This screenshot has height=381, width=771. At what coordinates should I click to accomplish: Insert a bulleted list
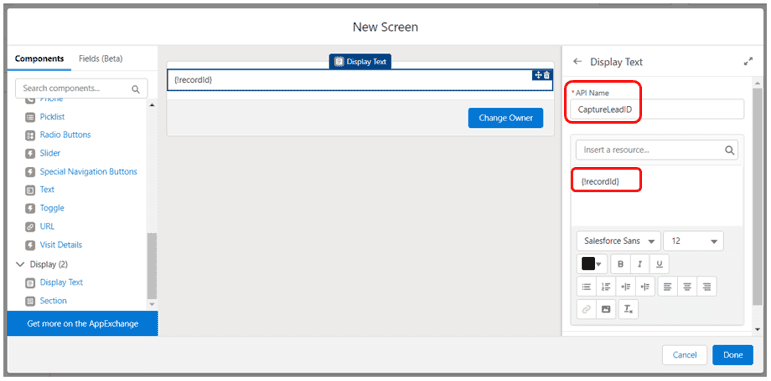586,286
